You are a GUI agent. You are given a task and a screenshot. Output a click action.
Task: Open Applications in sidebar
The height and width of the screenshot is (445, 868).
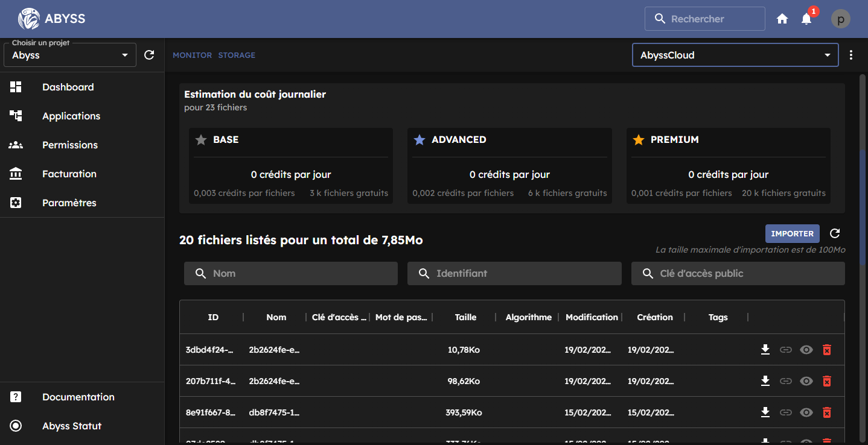(82, 116)
